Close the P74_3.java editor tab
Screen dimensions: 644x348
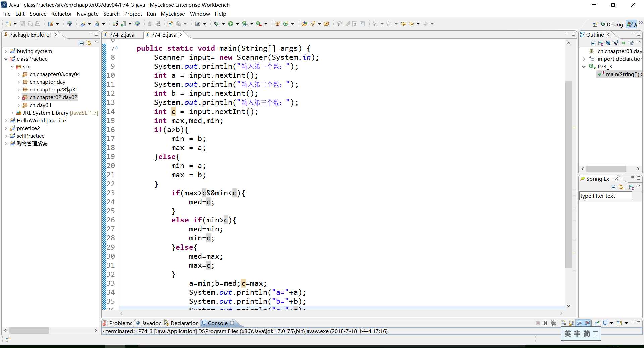coord(181,34)
